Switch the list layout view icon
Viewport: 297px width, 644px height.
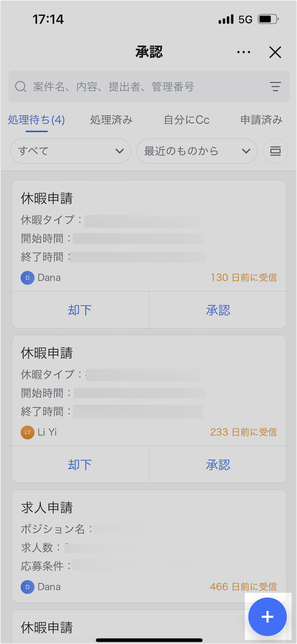(x=275, y=151)
